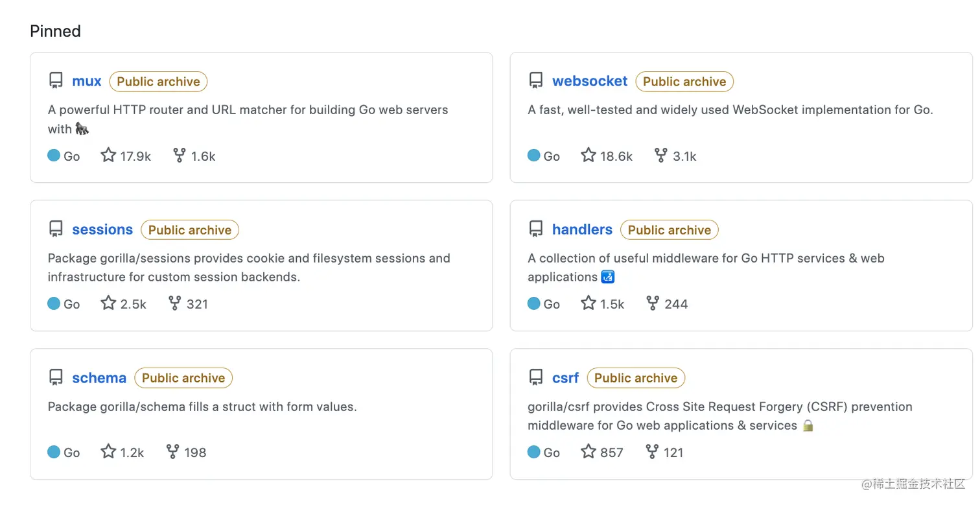Click the repo icon beside websocket
The image size is (980, 505).
click(536, 81)
